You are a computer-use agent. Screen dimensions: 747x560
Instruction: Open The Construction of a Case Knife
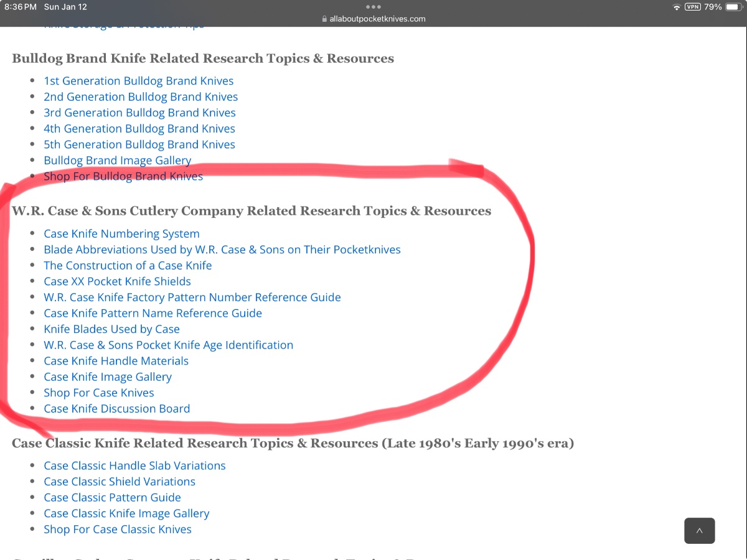128,266
